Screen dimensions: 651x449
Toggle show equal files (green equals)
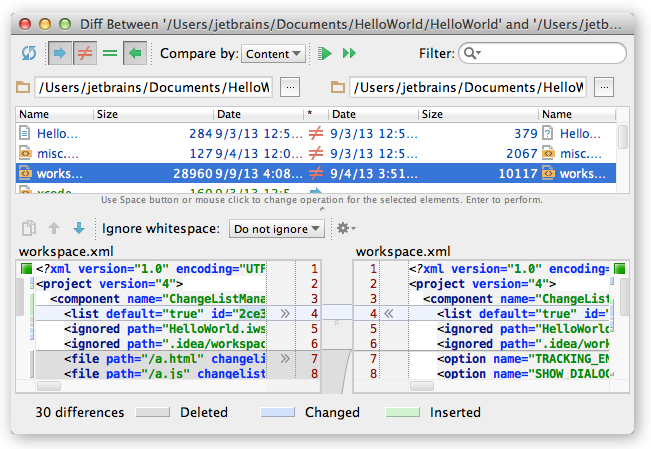coord(110,53)
